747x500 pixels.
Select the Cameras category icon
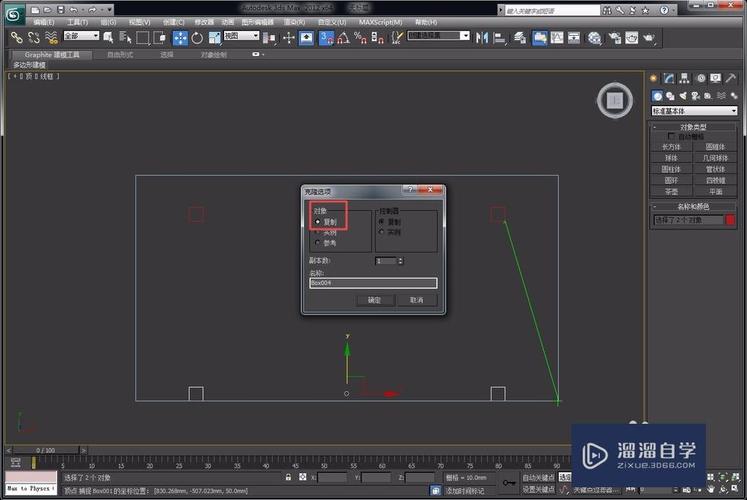(696, 96)
